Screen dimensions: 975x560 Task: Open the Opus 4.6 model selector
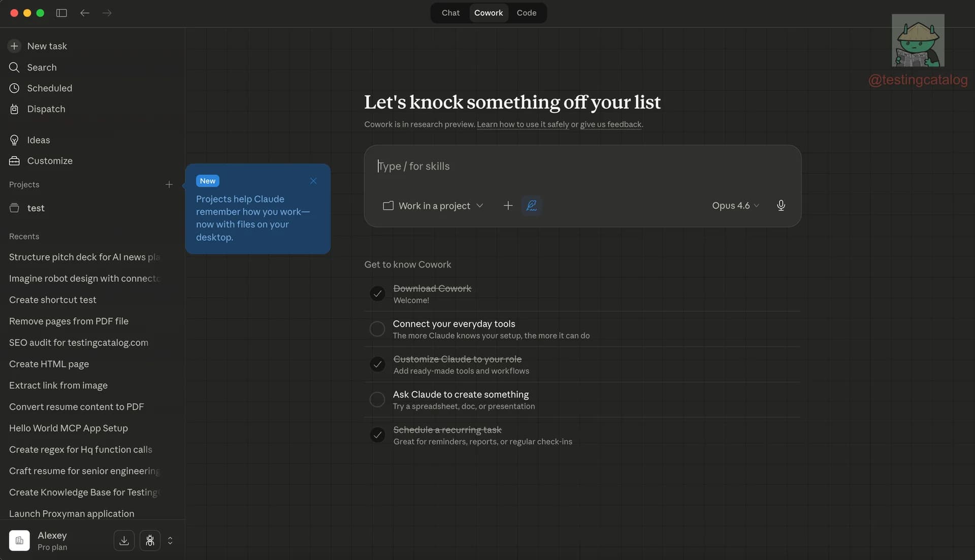[x=735, y=206]
